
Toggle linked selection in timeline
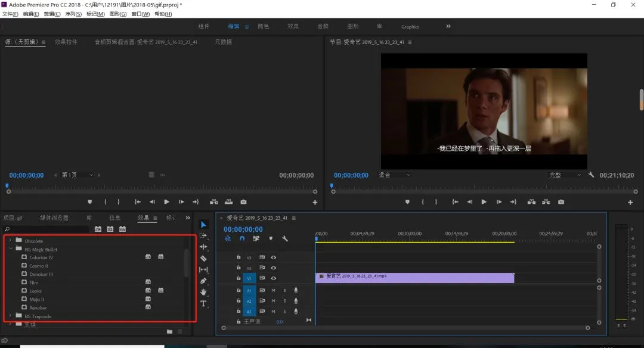coord(256,238)
